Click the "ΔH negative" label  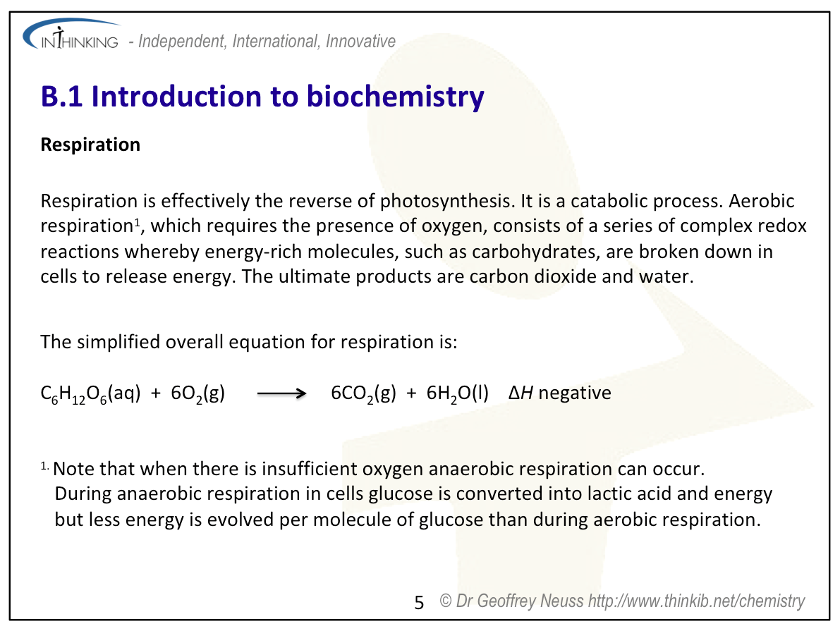click(559, 393)
